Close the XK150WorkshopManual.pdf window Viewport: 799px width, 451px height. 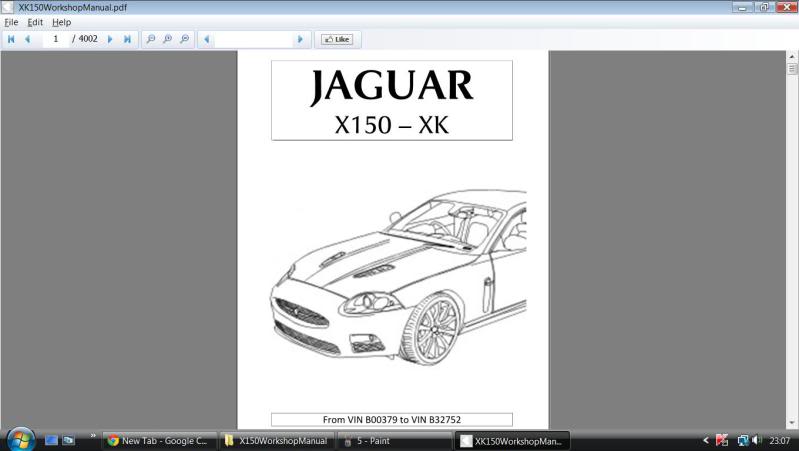click(x=786, y=7)
